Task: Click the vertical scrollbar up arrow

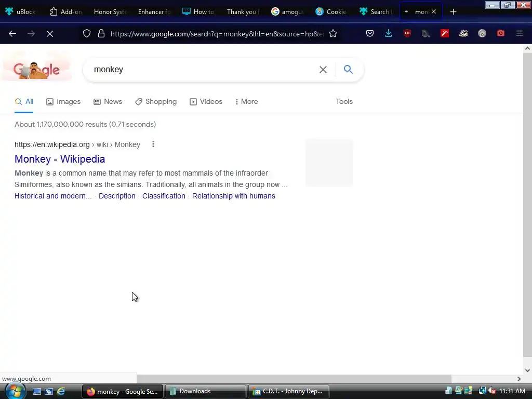Action: point(528,48)
